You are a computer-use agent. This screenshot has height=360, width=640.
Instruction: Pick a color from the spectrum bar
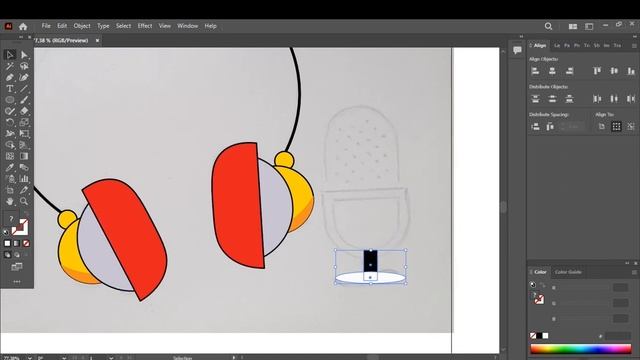tap(580, 349)
